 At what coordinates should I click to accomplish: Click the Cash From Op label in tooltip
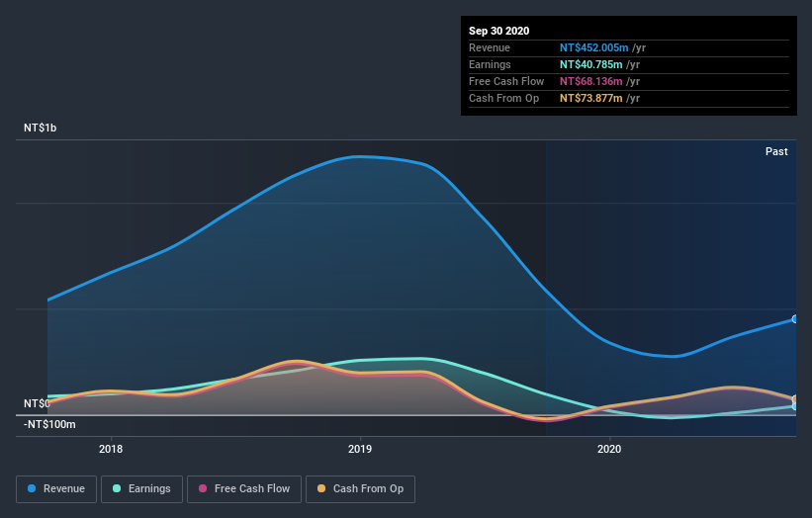(503, 98)
